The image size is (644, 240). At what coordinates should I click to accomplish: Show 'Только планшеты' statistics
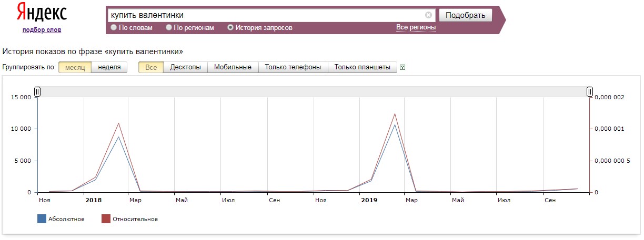pos(362,67)
